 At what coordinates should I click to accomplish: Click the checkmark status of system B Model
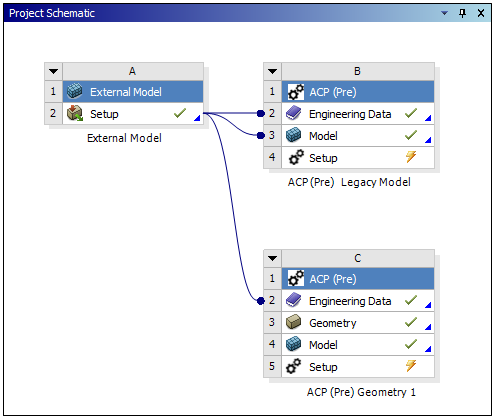pos(411,135)
